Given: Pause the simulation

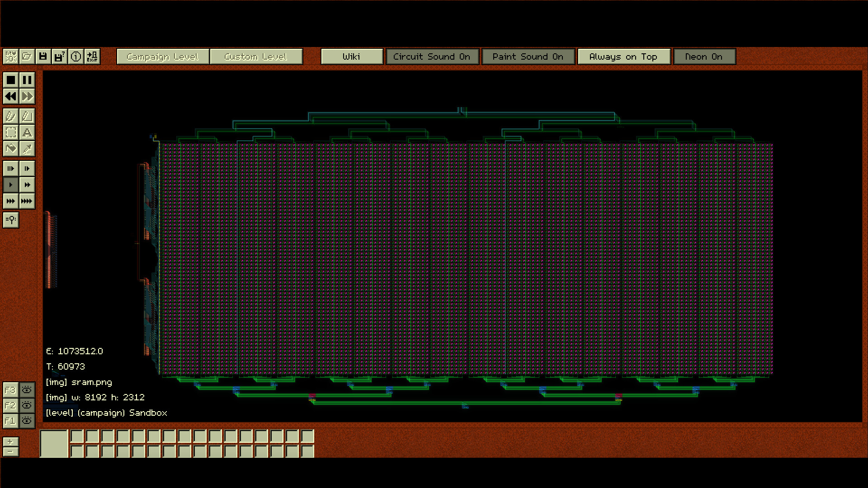Looking at the screenshot, I should pos(27,80).
